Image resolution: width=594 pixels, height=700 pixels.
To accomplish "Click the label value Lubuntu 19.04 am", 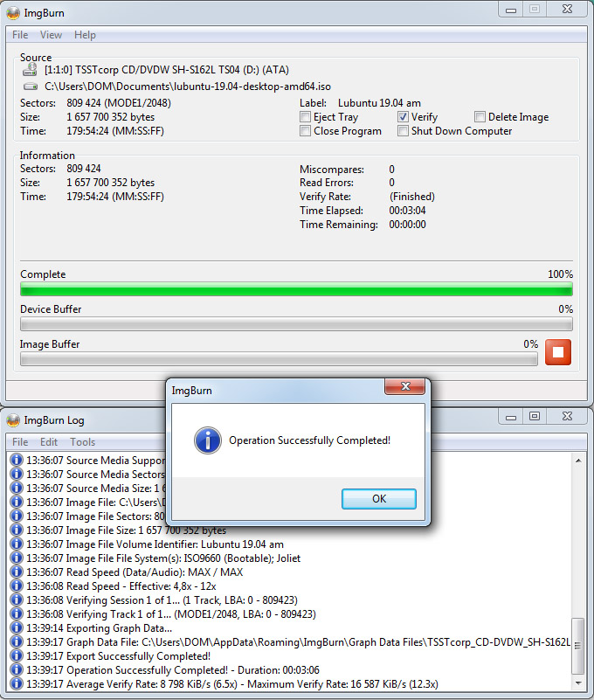I will click(x=379, y=103).
